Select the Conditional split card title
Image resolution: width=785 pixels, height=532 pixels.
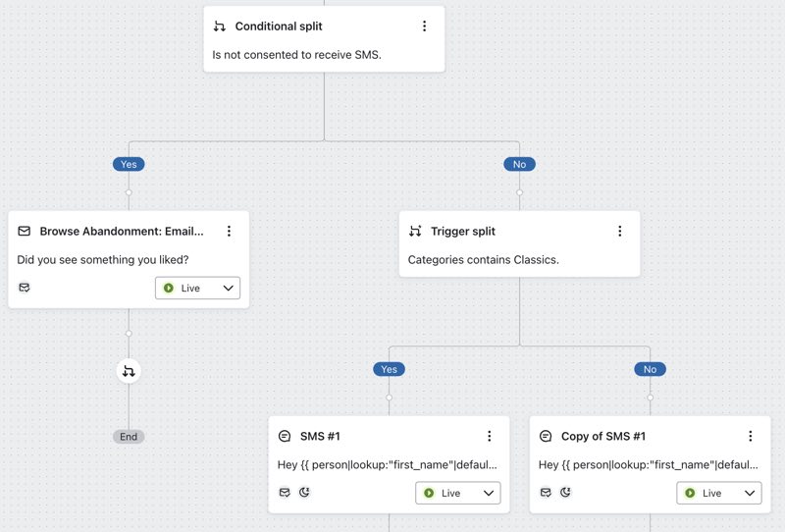279,27
